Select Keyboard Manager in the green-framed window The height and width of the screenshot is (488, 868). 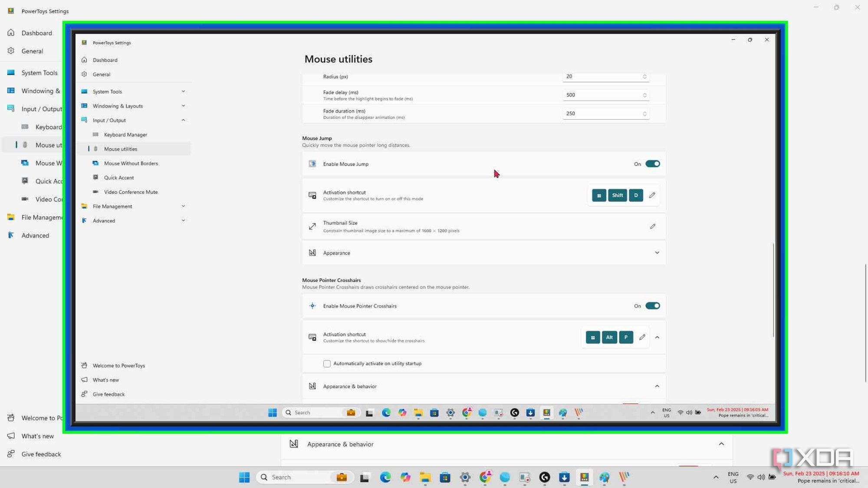pyautogui.click(x=125, y=134)
